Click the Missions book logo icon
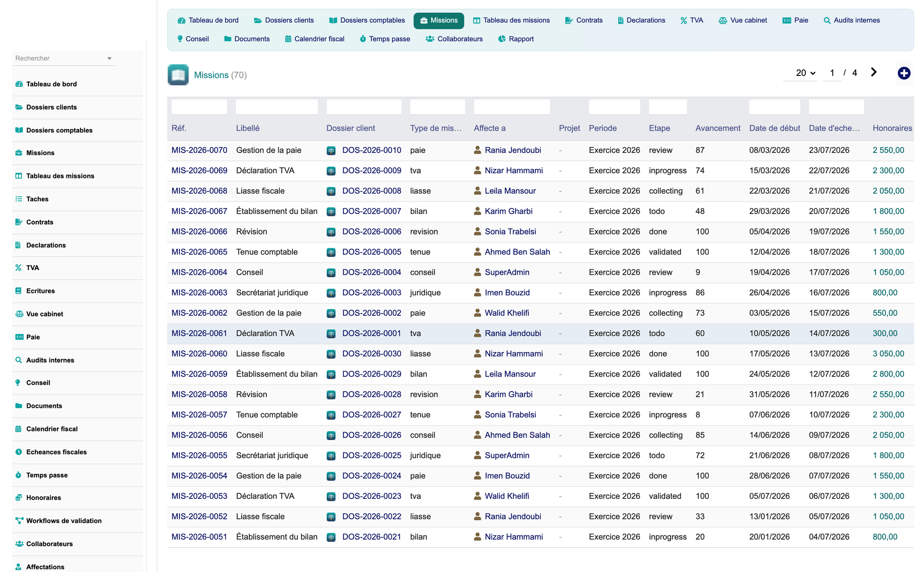Image resolution: width=924 pixels, height=572 pixels. tap(178, 75)
